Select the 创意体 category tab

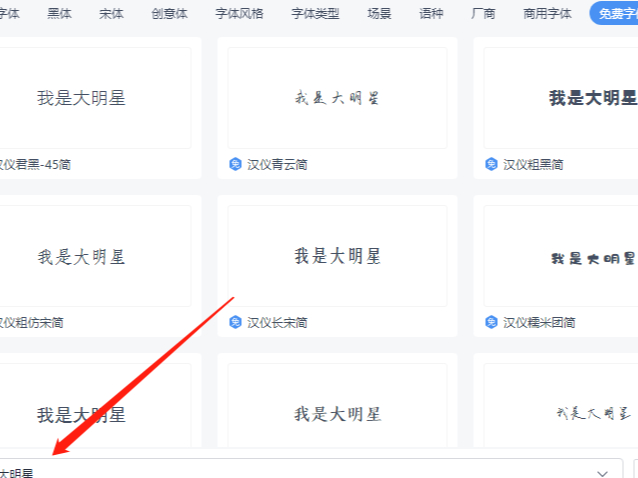[169, 13]
